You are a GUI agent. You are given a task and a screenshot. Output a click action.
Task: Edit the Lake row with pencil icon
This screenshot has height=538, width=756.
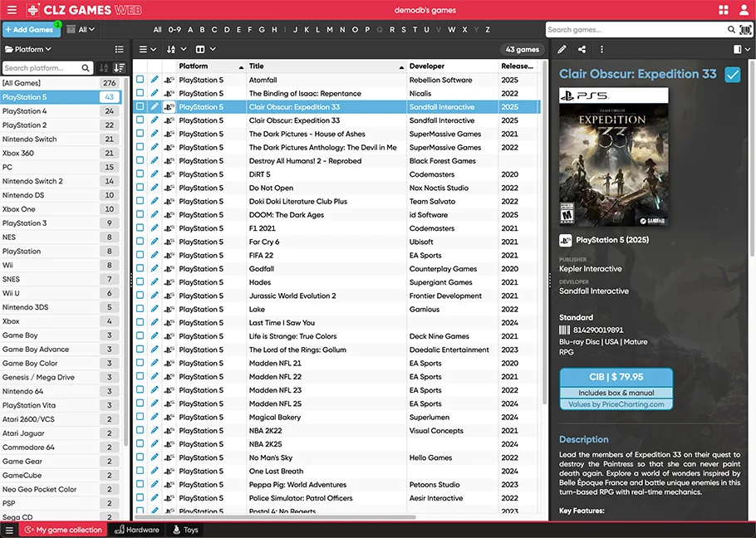pyautogui.click(x=155, y=309)
